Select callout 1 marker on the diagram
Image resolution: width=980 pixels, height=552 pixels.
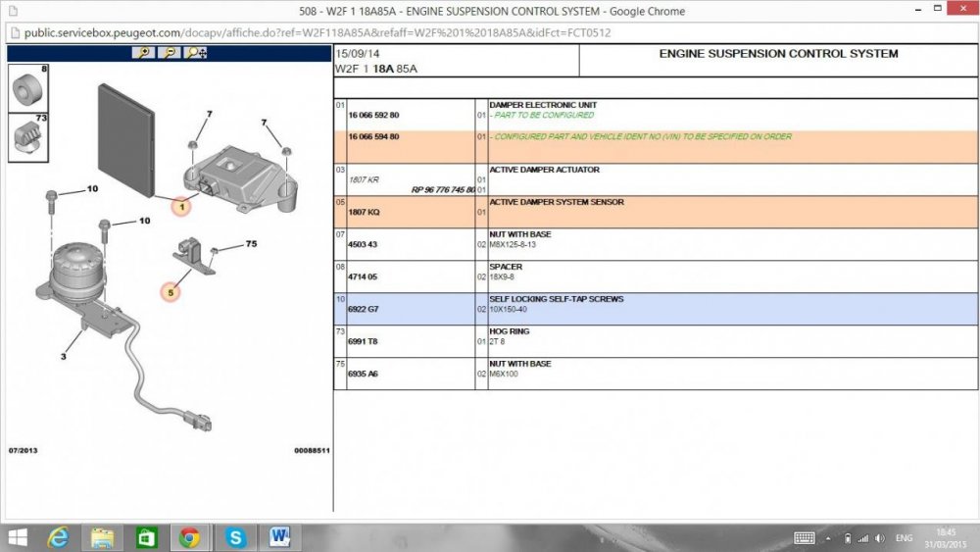181,206
